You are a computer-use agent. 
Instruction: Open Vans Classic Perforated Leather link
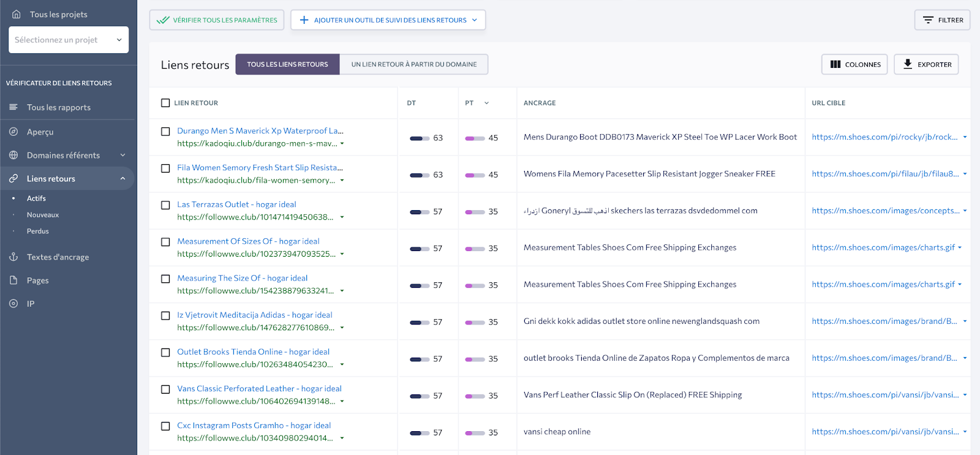(x=259, y=388)
